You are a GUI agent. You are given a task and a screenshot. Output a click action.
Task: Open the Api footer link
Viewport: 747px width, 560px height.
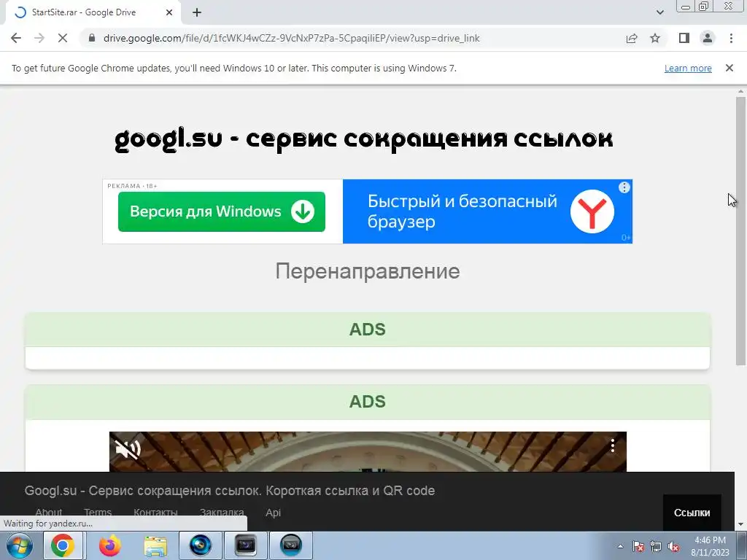[x=273, y=513]
